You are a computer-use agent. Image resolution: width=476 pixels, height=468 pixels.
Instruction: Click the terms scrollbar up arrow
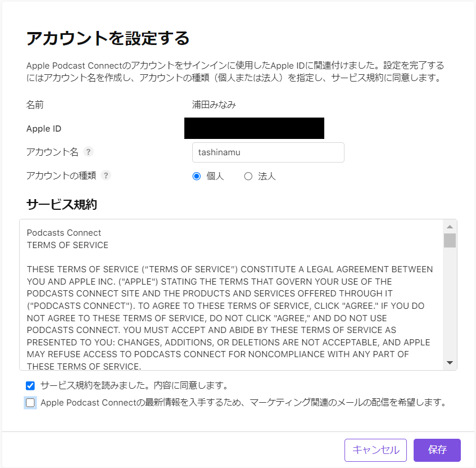tap(450, 227)
